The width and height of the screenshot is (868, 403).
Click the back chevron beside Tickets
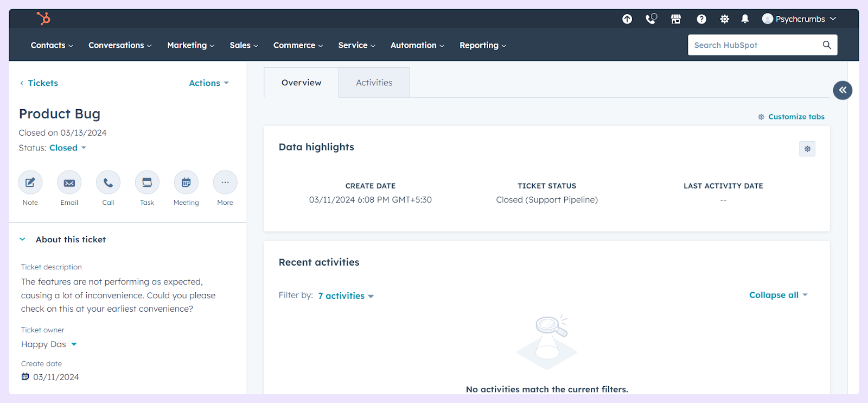[x=22, y=83]
